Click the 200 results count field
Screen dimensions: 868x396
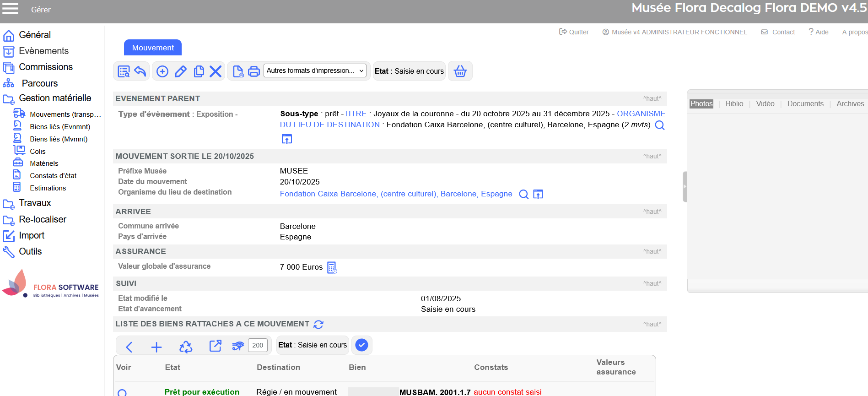tap(258, 345)
